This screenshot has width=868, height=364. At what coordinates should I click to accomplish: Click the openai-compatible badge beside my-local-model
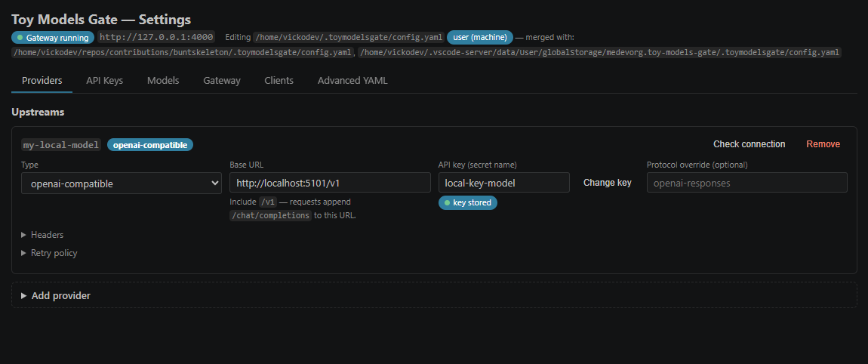pos(150,145)
